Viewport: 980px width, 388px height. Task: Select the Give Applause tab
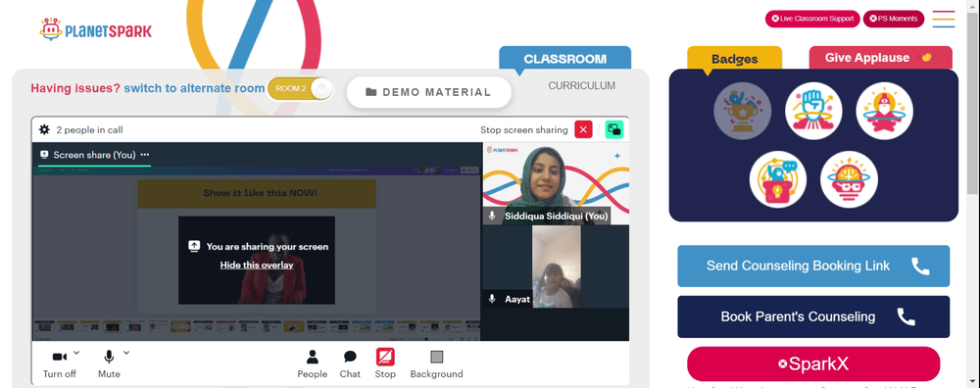coord(880,58)
